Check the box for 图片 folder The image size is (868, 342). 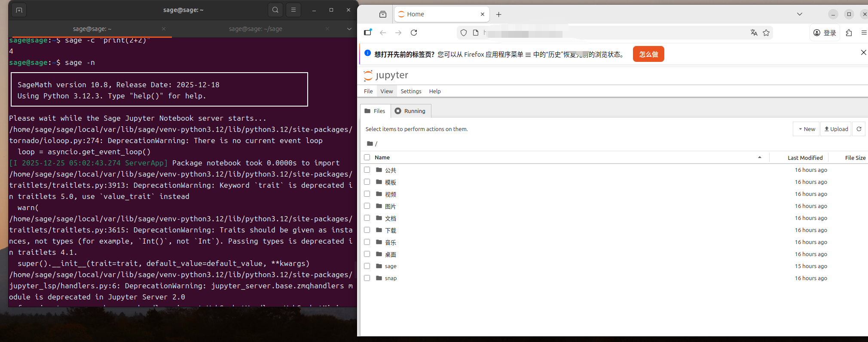[367, 206]
